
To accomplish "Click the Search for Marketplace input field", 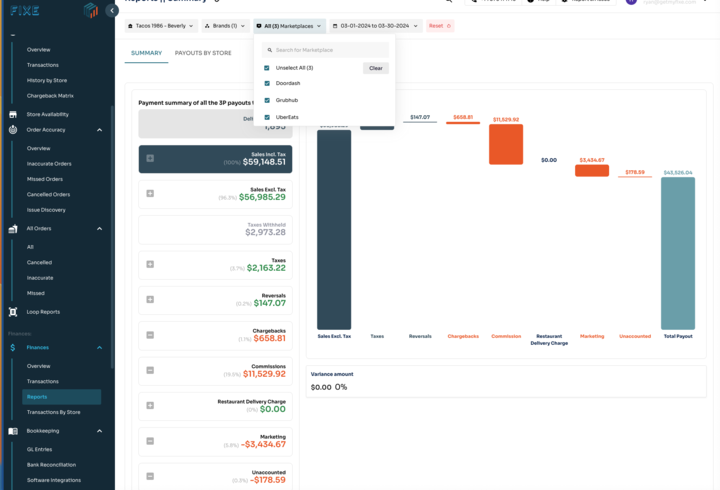I will click(329, 50).
